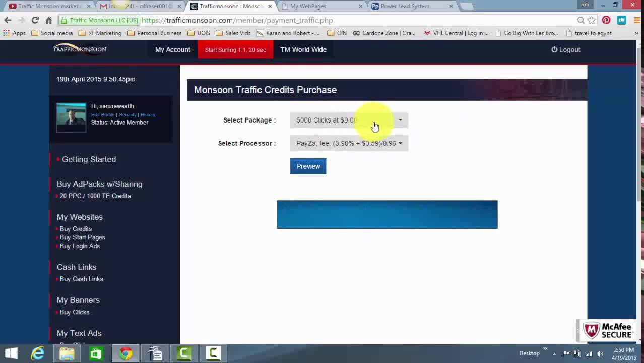The height and width of the screenshot is (363, 644).
Task: Open the Security link under username
Action: click(127, 115)
